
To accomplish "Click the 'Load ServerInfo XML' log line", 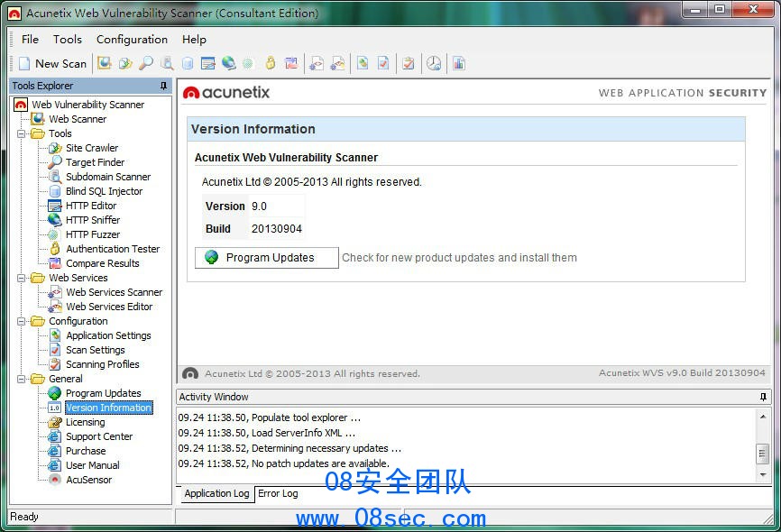I will pyautogui.click(x=266, y=434).
